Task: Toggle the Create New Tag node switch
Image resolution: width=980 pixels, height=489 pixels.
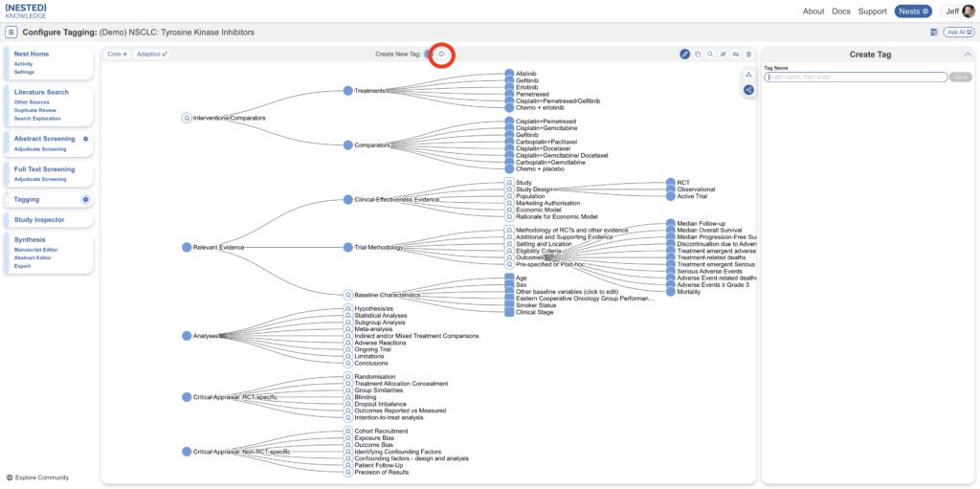Action: pyautogui.click(x=428, y=54)
